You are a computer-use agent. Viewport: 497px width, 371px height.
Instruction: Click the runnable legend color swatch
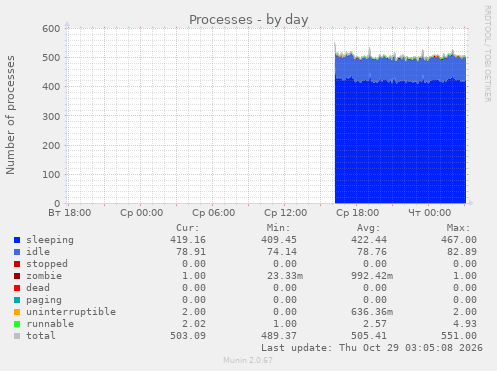tap(17, 324)
